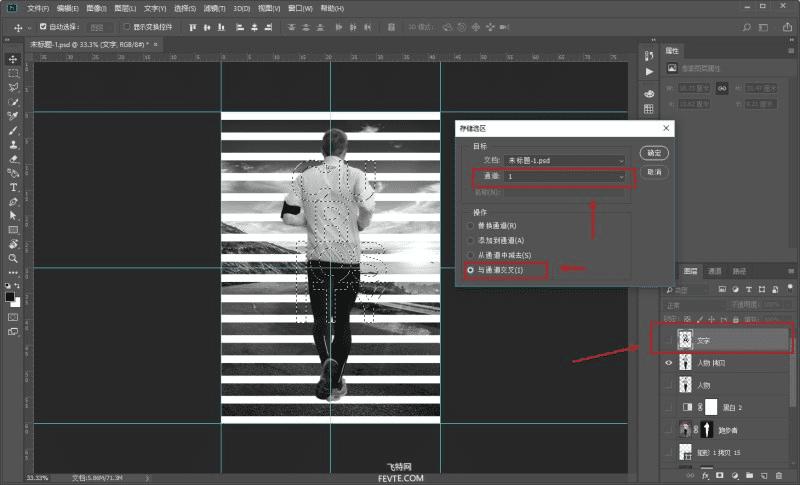
Task: Select the Rectangular Marquee tool
Action: (x=13, y=73)
